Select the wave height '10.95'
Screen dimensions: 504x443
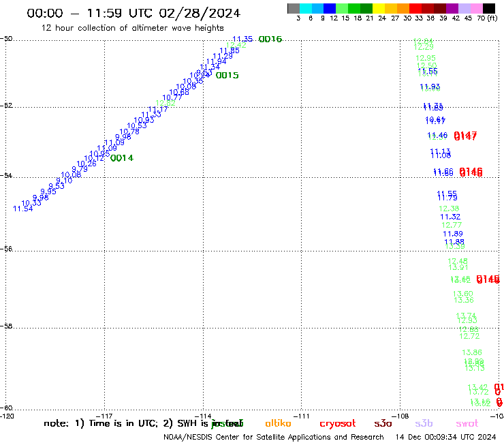tap(99, 154)
